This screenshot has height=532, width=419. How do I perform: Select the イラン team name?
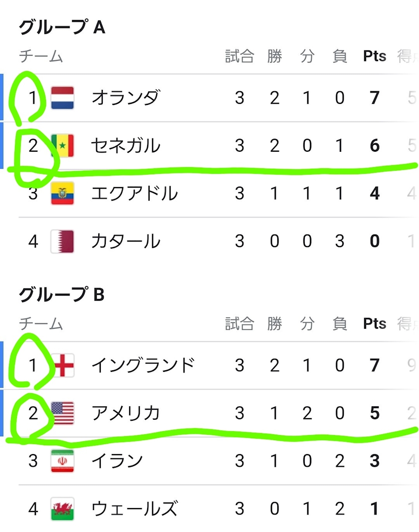117,461
